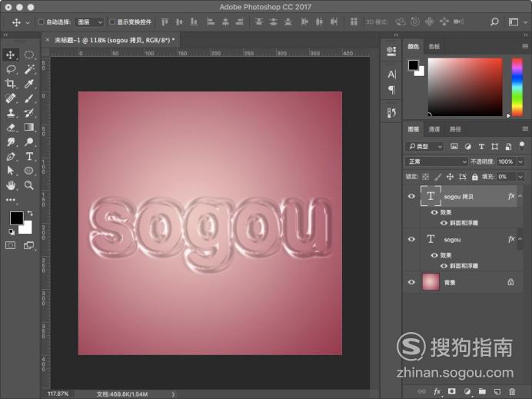The width and height of the screenshot is (532, 399).
Task: Select the Crop tool
Action: [11, 84]
